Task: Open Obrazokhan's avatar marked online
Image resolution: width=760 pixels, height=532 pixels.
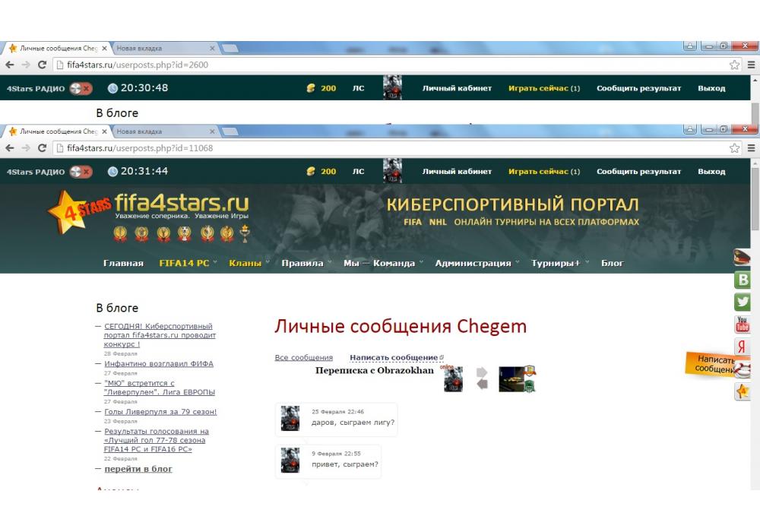Action: tap(453, 378)
